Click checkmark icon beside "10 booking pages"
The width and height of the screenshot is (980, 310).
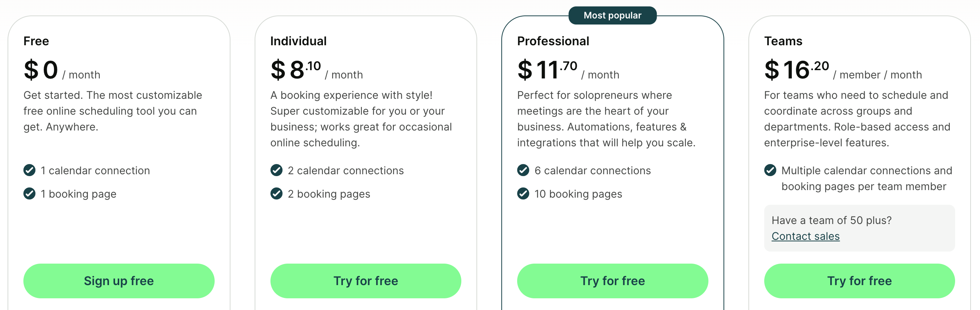pos(523,193)
